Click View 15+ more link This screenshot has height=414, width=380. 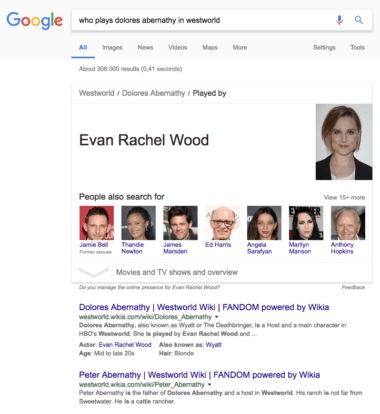(344, 197)
